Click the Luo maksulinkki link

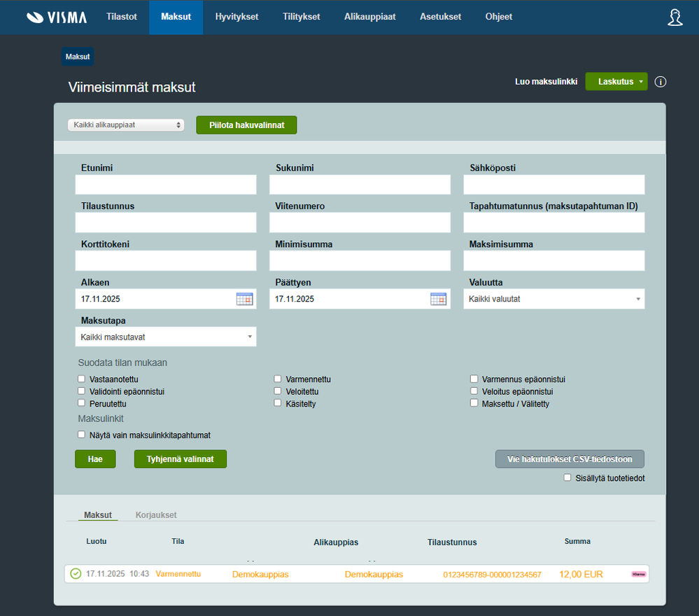pos(546,82)
